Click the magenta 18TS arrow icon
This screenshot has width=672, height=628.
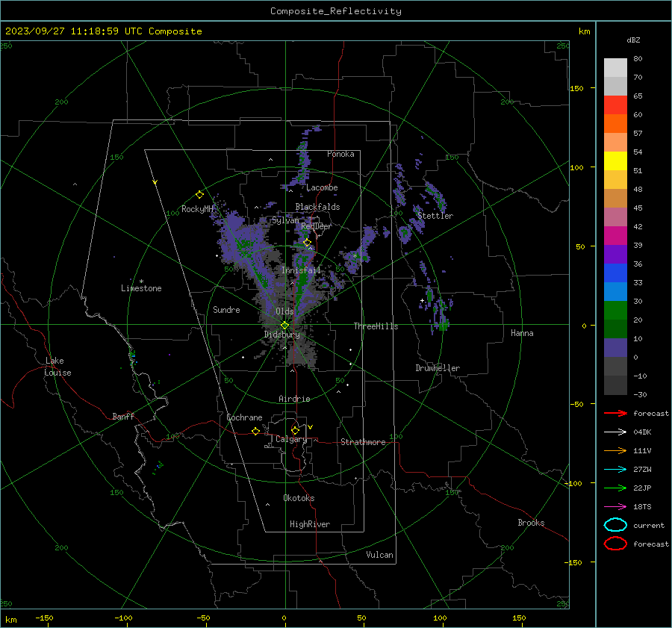[x=615, y=507]
